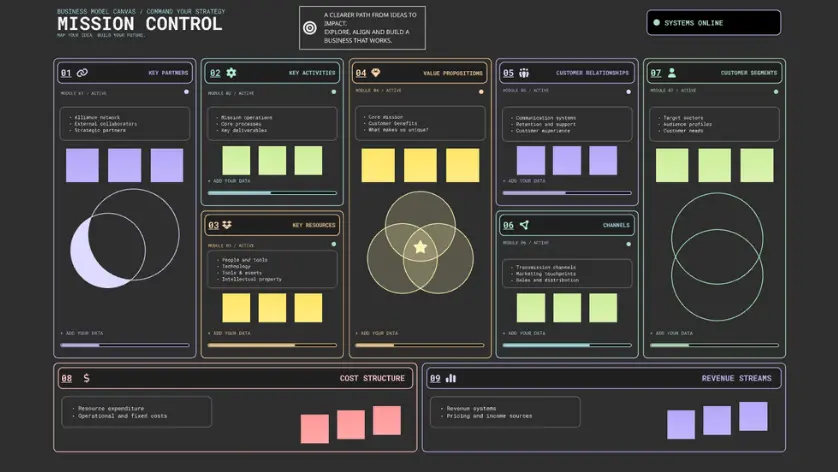Image resolution: width=838 pixels, height=472 pixels.
Task: Click the gear icon in Key Activities header
Action: [231, 73]
